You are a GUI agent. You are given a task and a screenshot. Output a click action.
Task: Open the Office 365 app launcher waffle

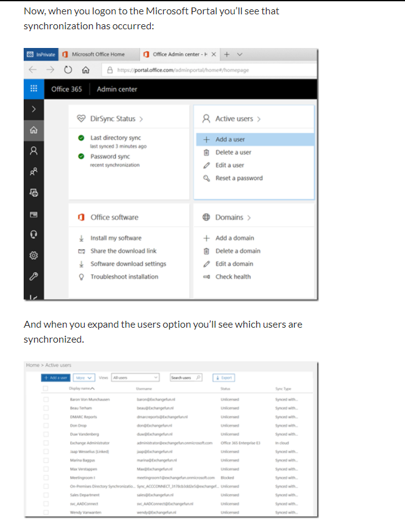34,89
